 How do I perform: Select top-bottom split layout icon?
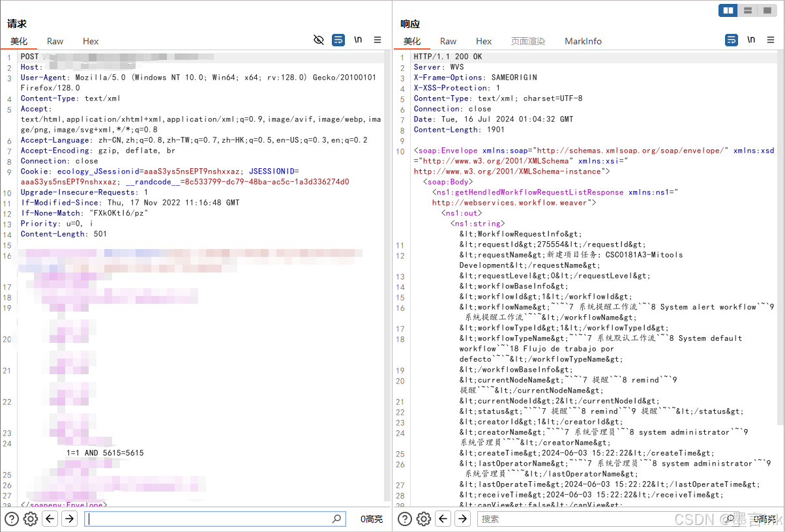pyautogui.click(x=747, y=10)
